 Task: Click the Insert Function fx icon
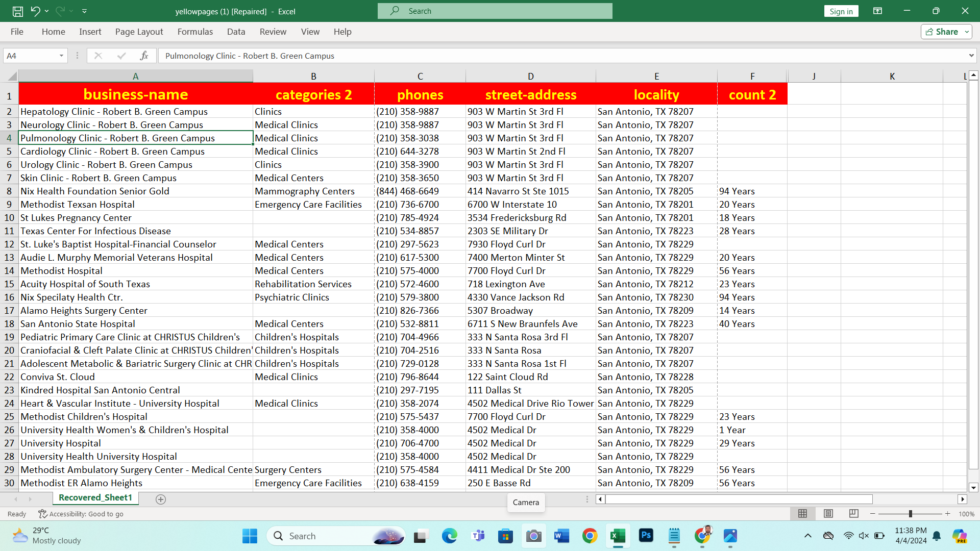[144, 56]
